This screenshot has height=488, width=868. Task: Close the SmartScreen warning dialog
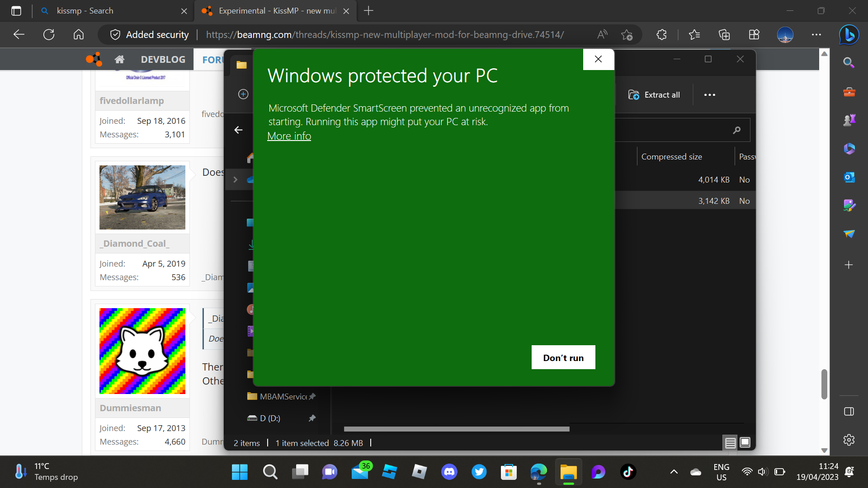(598, 59)
